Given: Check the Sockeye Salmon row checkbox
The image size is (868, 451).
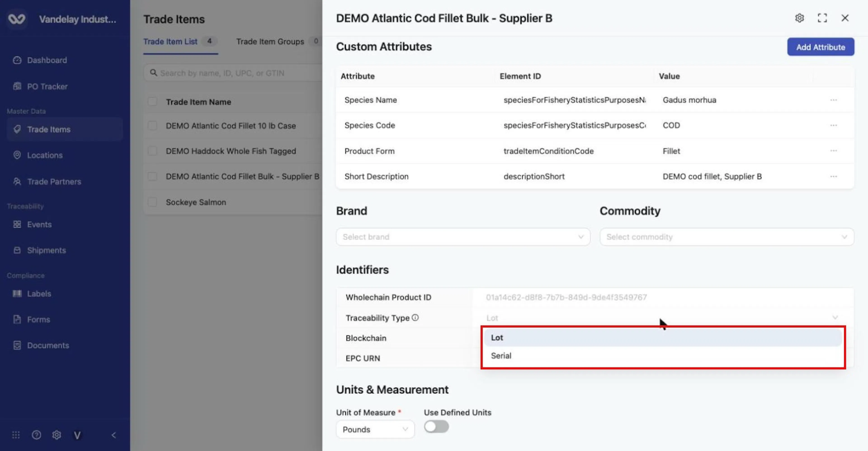Looking at the screenshot, I should pos(152,202).
